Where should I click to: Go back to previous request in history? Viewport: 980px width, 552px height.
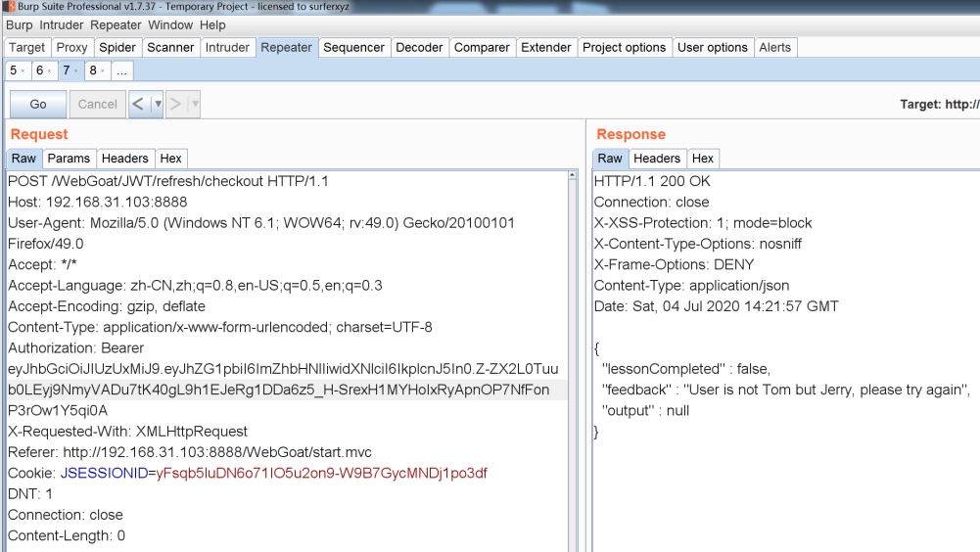[x=138, y=104]
